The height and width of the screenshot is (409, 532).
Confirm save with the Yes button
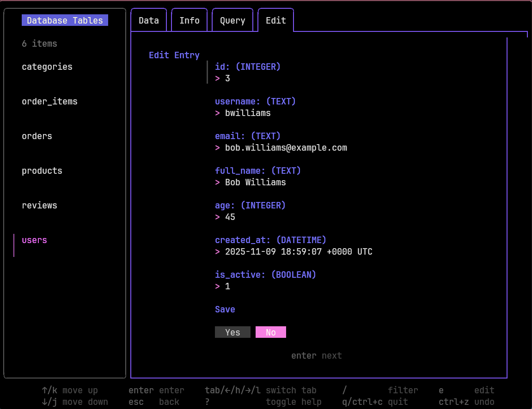click(x=233, y=332)
